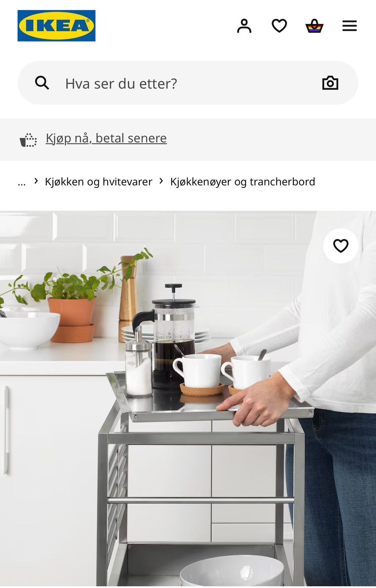Open the shopping basket icon

click(x=314, y=26)
